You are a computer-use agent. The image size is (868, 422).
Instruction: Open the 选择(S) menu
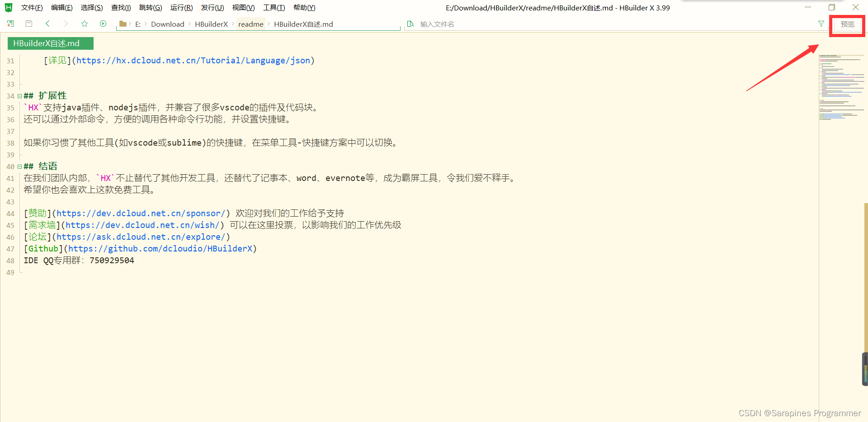point(92,8)
